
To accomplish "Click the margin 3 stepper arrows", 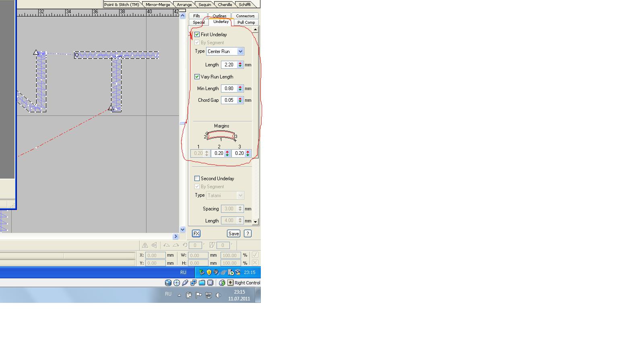I will (x=248, y=153).
